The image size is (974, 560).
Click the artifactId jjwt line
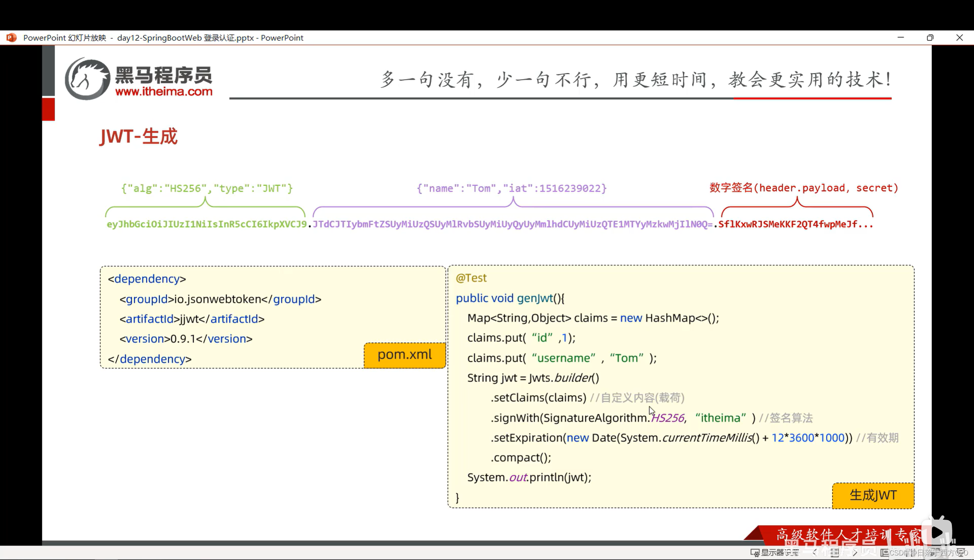click(x=192, y=319)
